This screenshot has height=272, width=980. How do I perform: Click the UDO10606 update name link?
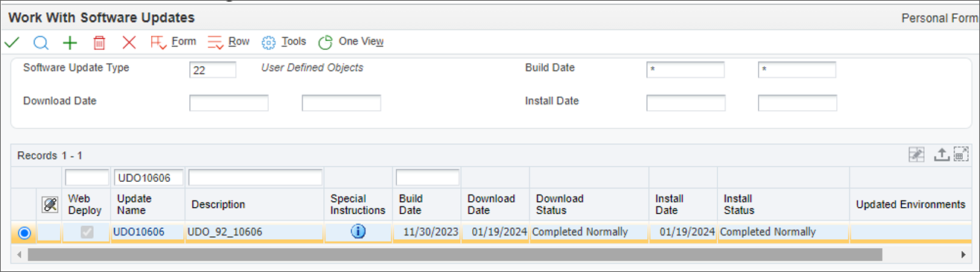(x=138, y=232)
